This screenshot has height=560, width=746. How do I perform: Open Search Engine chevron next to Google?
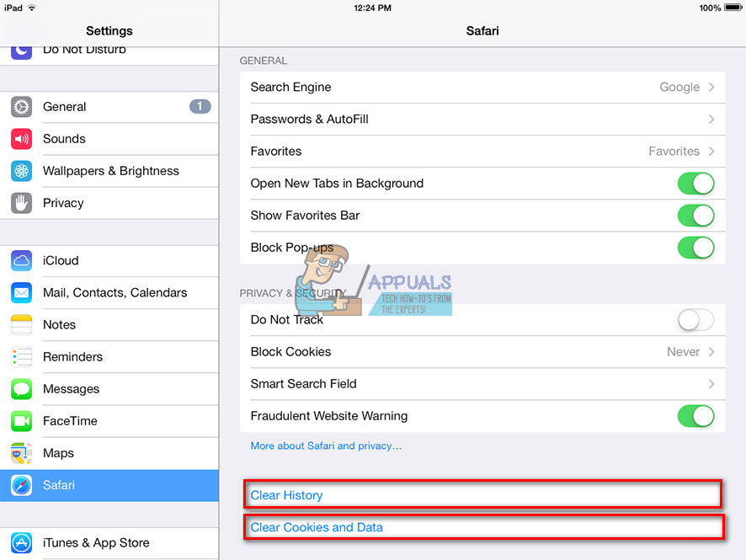(x=711, y=87)
